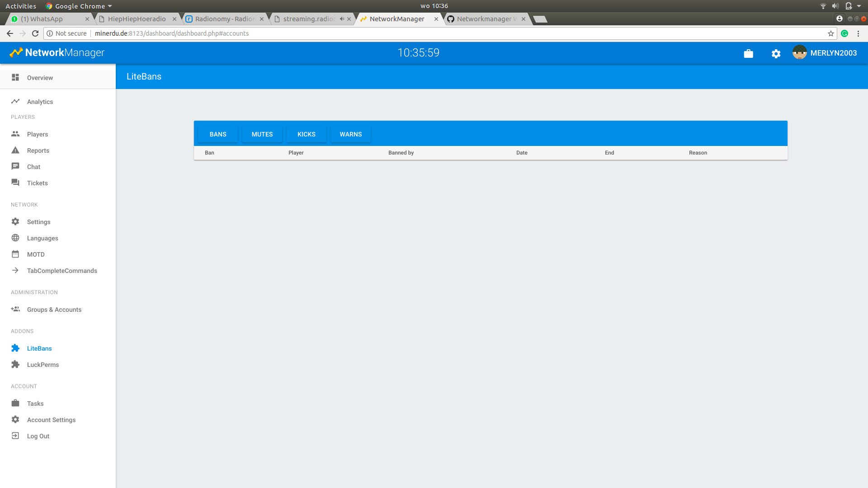Click the Tickets forum icon

(15, 183)
